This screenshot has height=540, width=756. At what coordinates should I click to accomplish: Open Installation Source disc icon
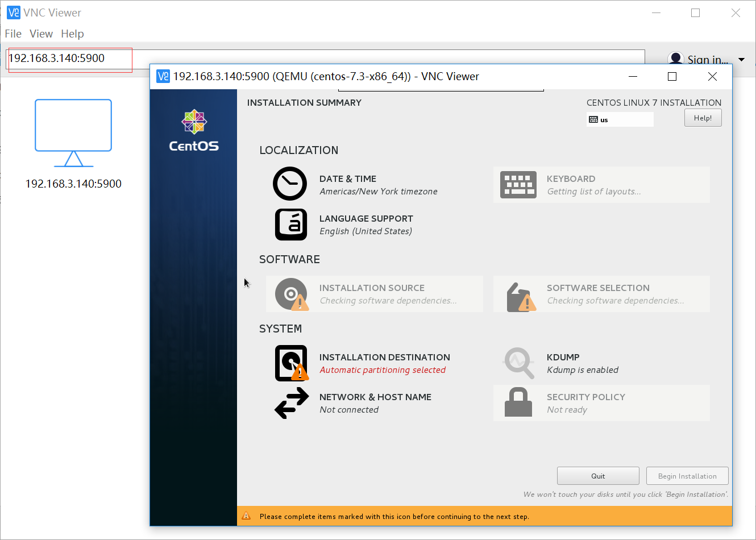pos(292,294)
